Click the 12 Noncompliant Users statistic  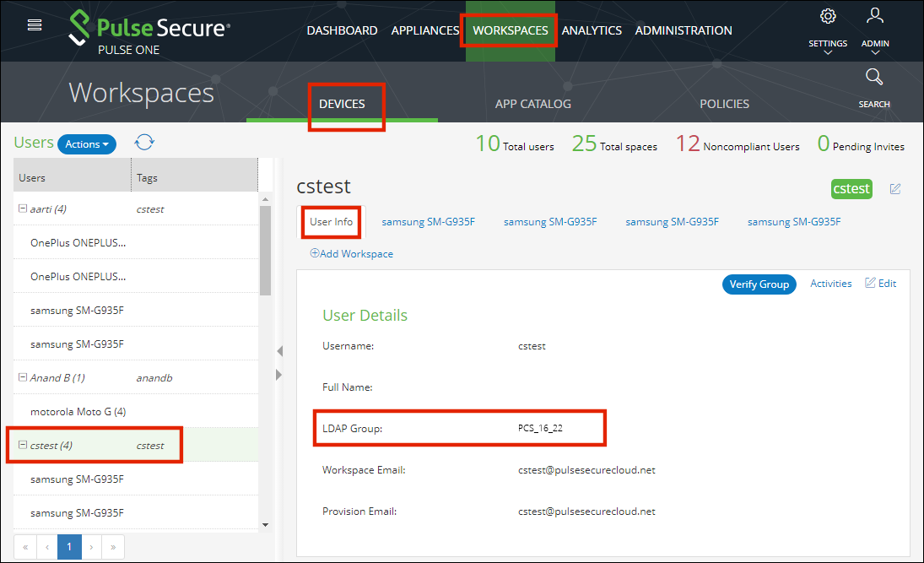(x=738, y=143)
